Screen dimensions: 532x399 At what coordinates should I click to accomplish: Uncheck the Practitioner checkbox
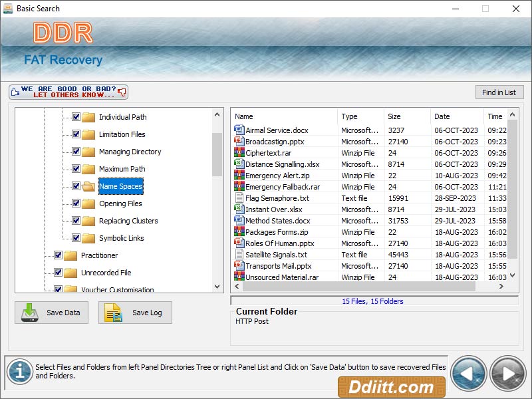click(x=59, y=255)
